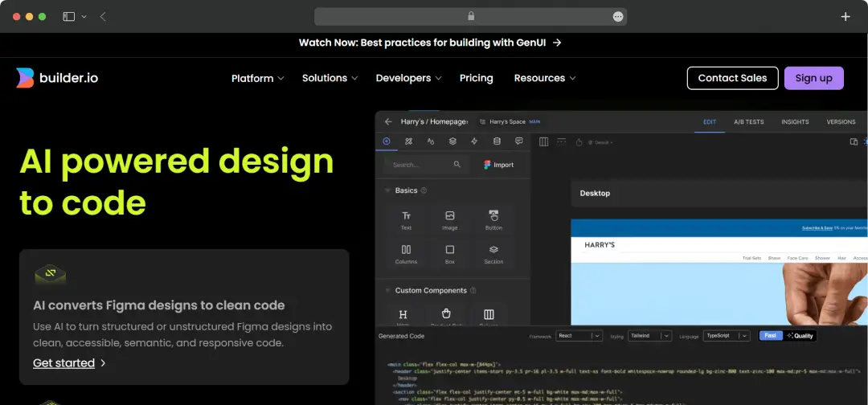Viewport: 868px width, 405px height.
Task: Click the Custom Components help icon
Action: [x=473, y=290]
